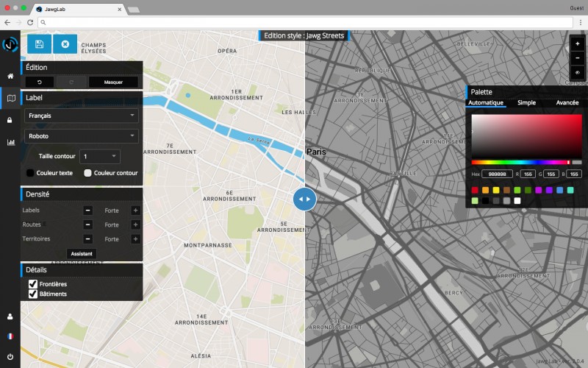The width and height of the screenshot is (588, 368).
Task: Click the Jawg logo in the sidebar
Action: (10, 44)
